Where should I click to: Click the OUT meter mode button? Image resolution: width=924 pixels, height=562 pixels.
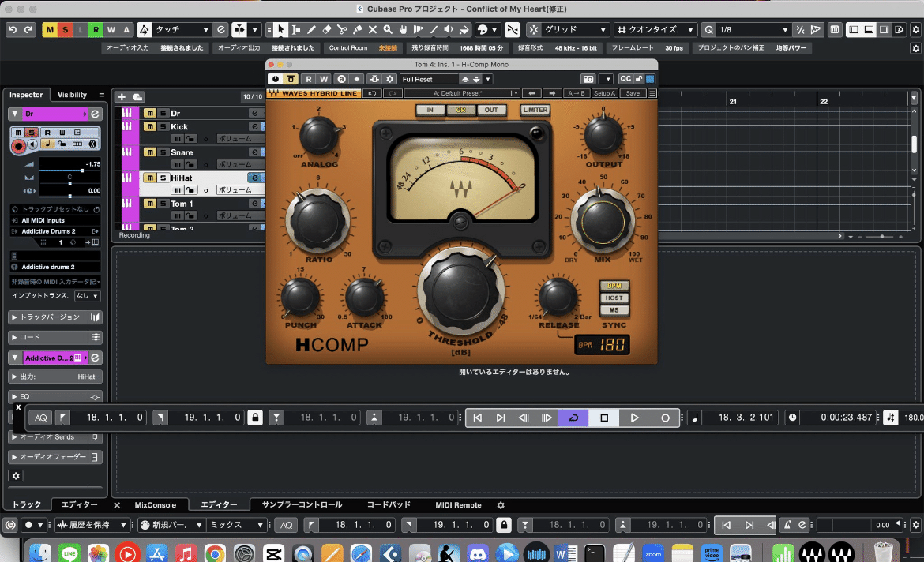(491, 110)
